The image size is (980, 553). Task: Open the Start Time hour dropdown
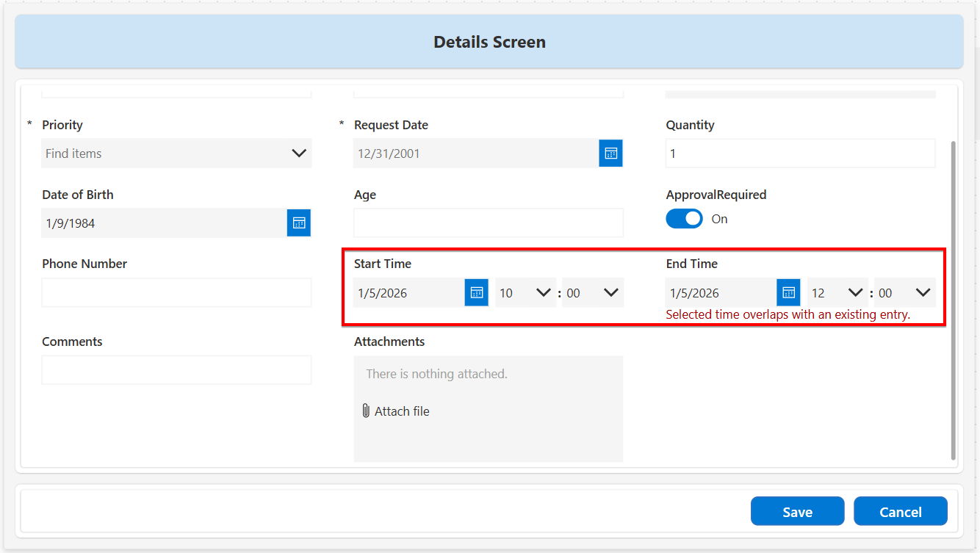[543, 293]
